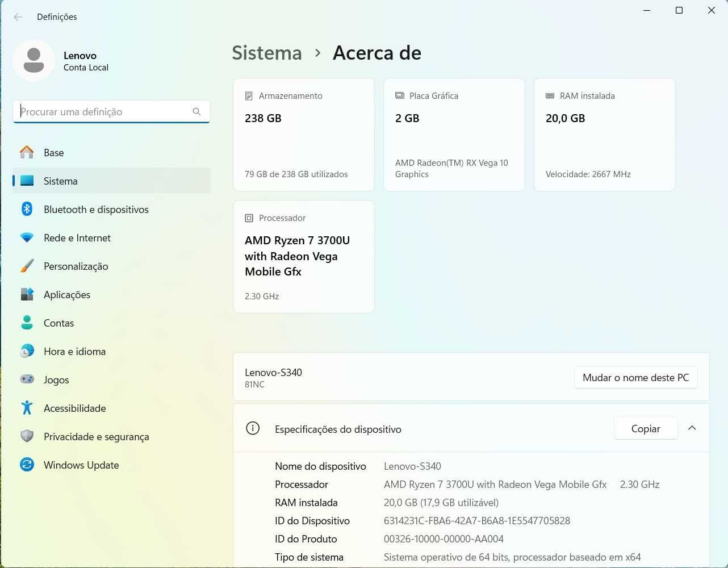The height and width of the screenshot is (568, 728).
Task: Click the Hora e idioma globe icon
Action: [27, 351]
